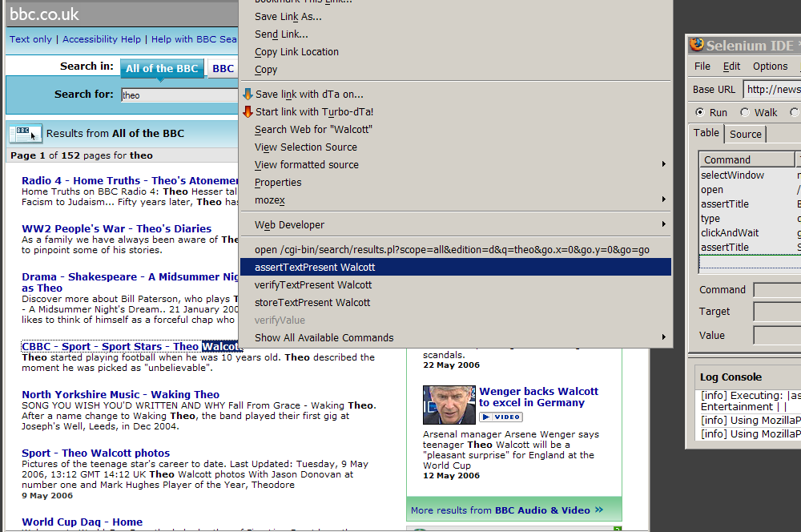Select the open command row
Viewport: 801px width, 532px height.
tap(750, 190)
